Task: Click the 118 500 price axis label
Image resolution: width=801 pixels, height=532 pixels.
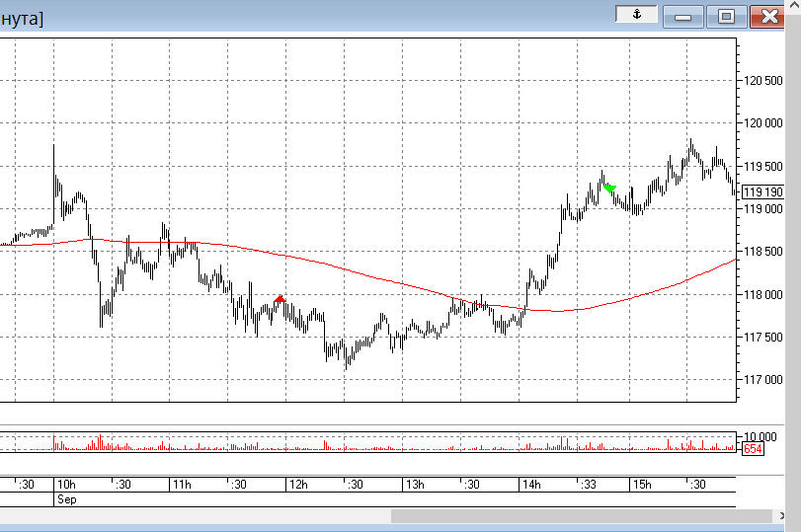Action: coord(762,251)
